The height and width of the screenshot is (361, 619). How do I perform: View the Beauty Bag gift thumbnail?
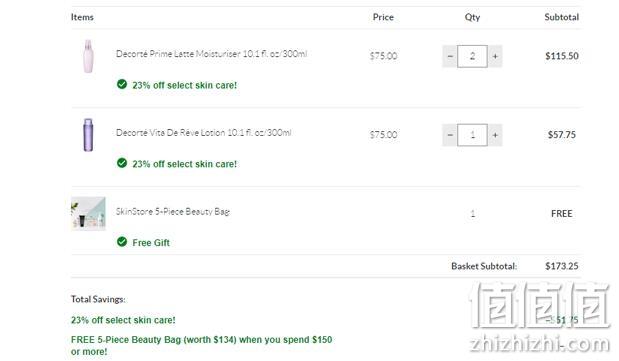coord(88,214)
